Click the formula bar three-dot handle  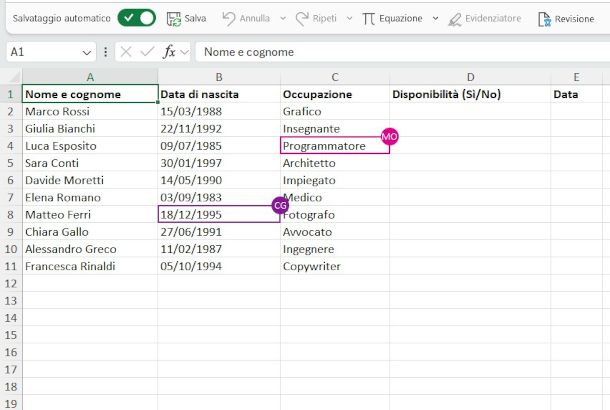(x=105, y=52)
